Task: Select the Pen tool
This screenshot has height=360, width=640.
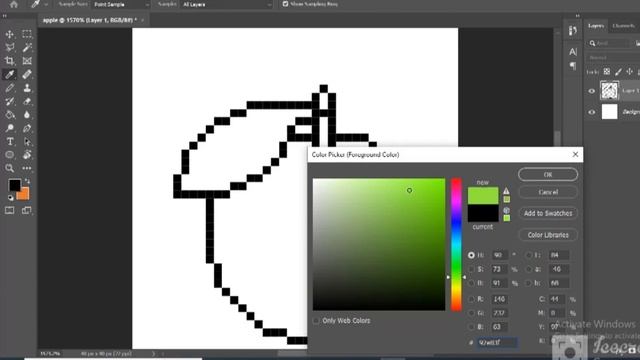Action: click(x=27, y=128)
